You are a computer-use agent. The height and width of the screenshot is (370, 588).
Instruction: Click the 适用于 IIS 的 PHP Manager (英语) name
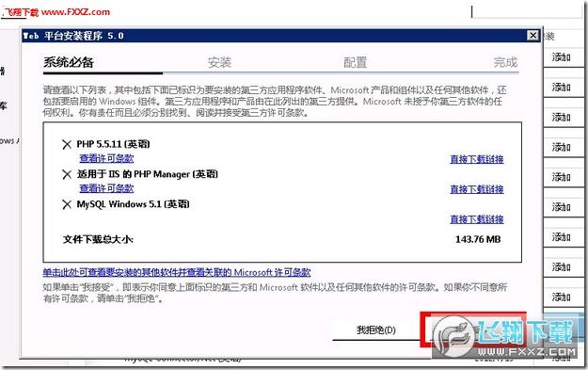pos(148,174)
